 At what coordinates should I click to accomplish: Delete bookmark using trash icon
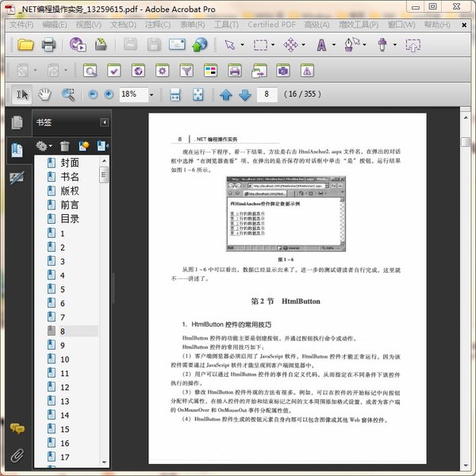point(65,146)
